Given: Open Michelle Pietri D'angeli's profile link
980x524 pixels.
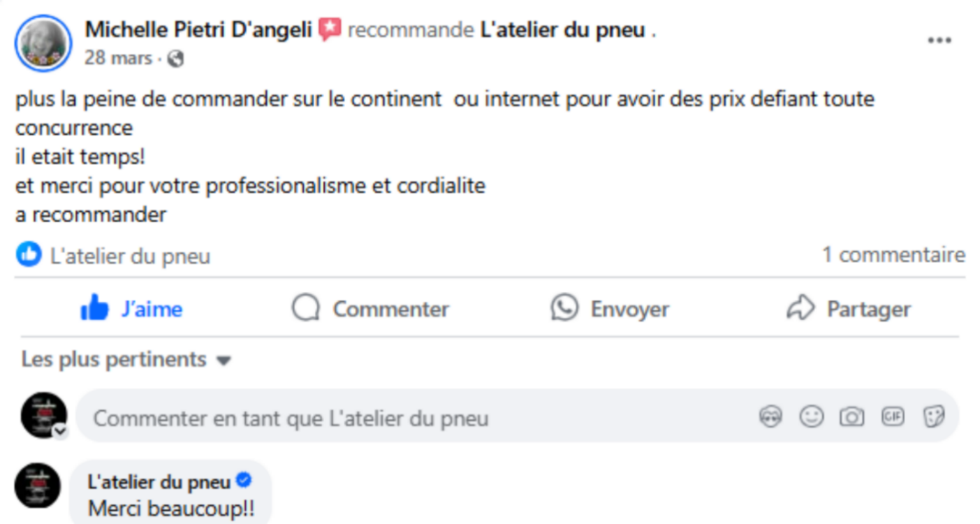Looking at the screenshot, I should tap(198, 30).
